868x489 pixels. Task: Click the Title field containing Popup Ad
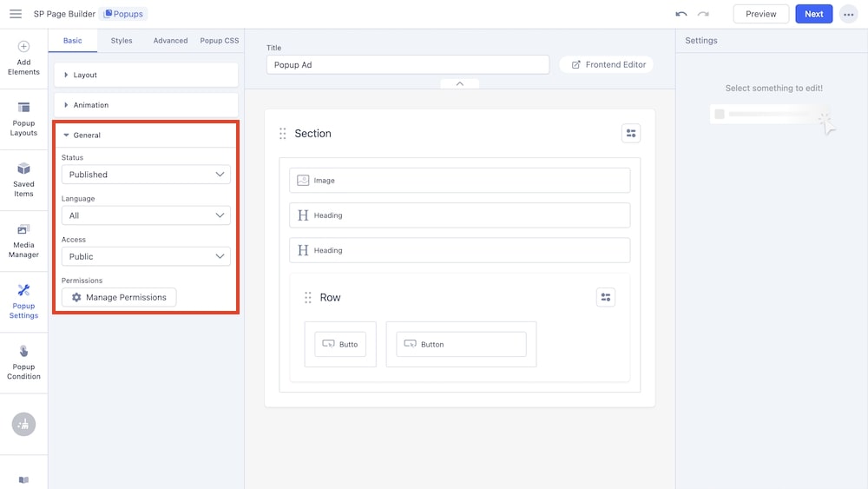click(x=407, y=65)
